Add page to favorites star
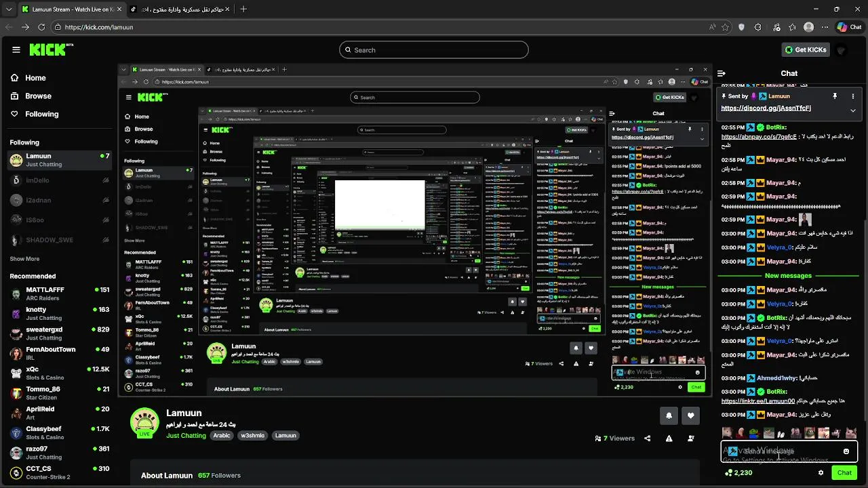The height and width of the screenshot is (488, 868). [x=725, y=27]
